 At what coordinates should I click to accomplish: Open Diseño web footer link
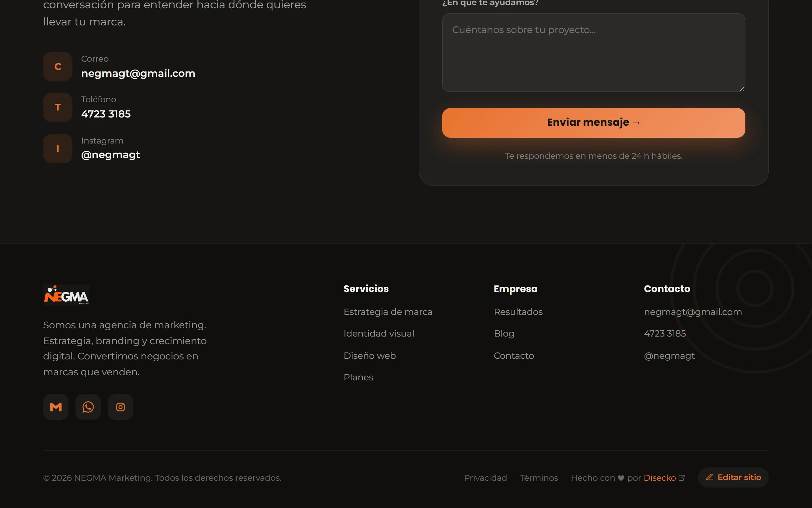click(x=370, y=356)
